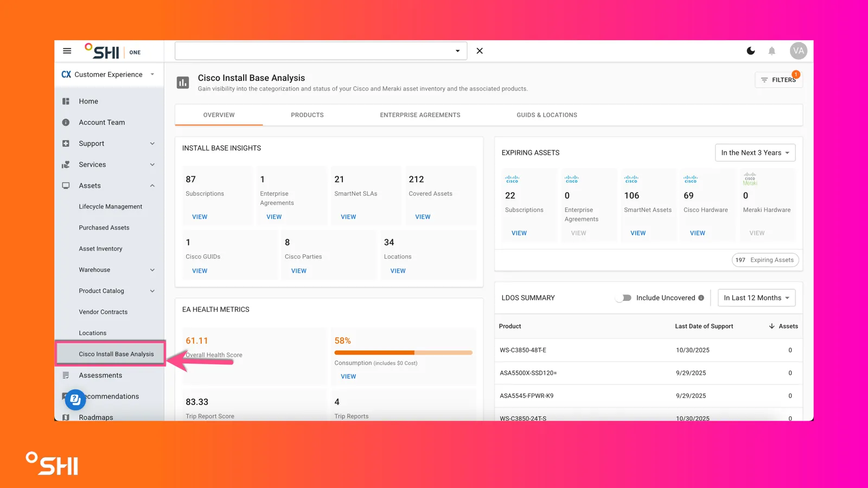The width and height of the screenshot is (868, 488).
Task: Click Cisco Meraki logo above Meraki Hardware
Action: click(750, 179)
